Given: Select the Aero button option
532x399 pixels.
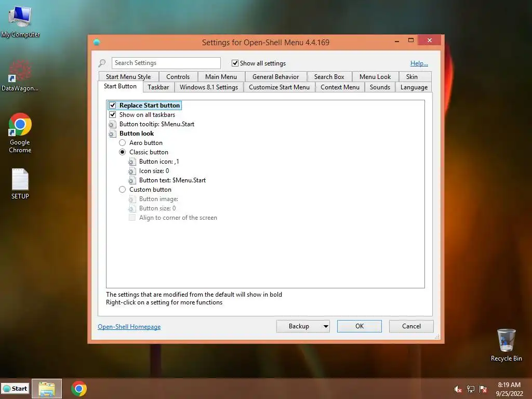Looking at the screenshot, I should coord(122,143).
